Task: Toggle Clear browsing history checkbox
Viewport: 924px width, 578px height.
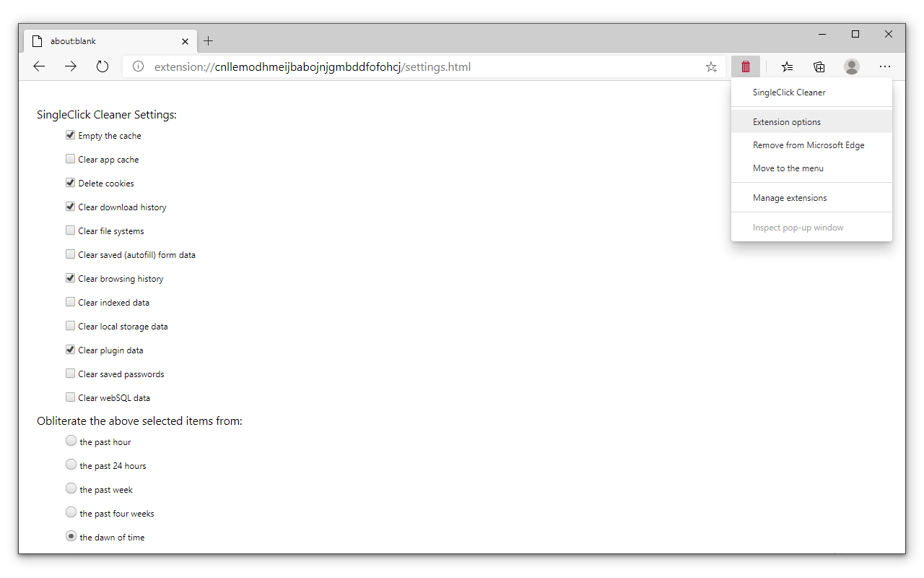Action: click(70, 278)
